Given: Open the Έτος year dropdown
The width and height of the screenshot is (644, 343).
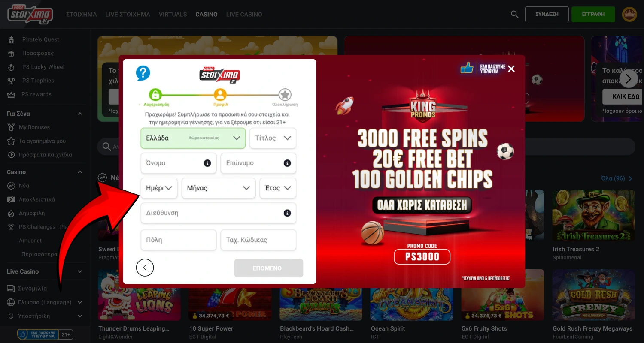Looking at the screenshot, I should (x=278, y=188).
